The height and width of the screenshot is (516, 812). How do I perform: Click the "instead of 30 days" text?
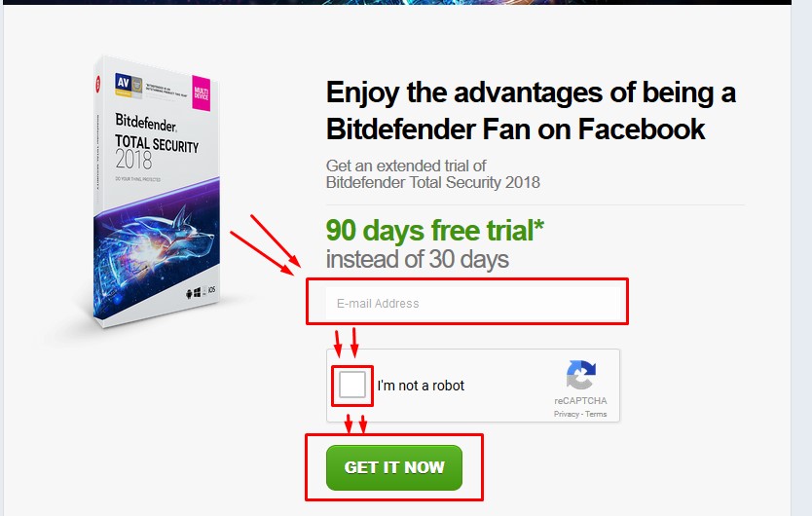418,259
